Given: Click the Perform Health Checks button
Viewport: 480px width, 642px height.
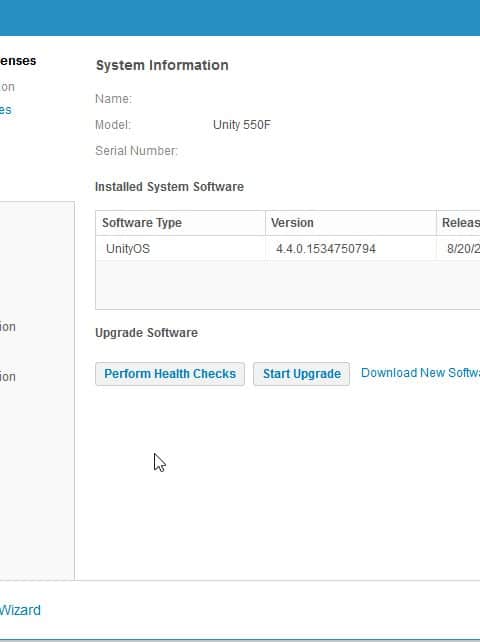Looking at the screenshot, I should click(x=170, y=374).
